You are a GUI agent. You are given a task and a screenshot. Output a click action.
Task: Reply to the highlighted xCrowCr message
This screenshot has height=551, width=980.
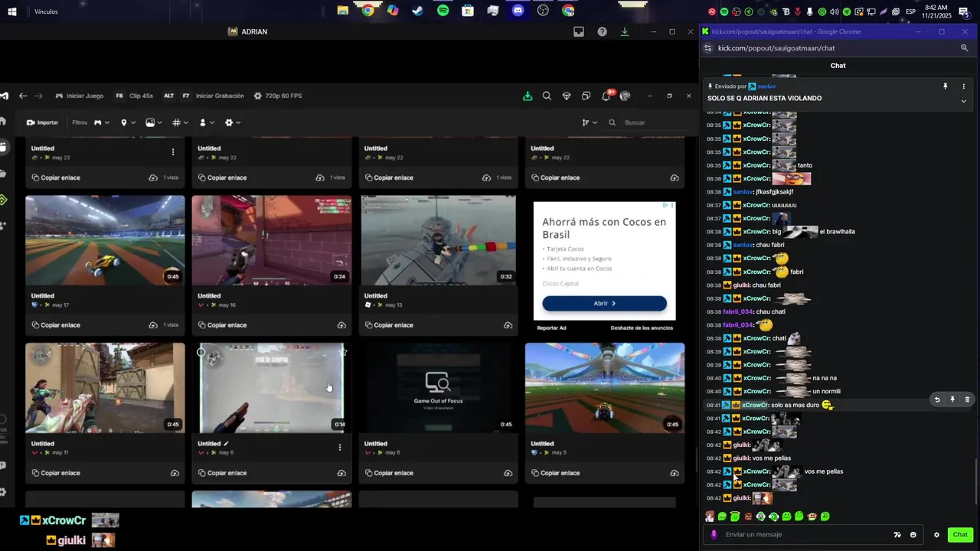coord(937,399)
